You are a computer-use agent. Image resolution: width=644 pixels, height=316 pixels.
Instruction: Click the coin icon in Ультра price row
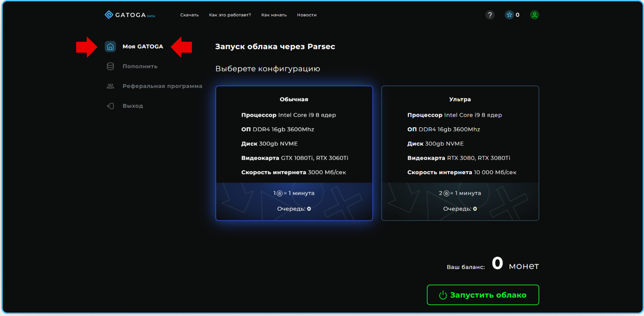(446, 193)
